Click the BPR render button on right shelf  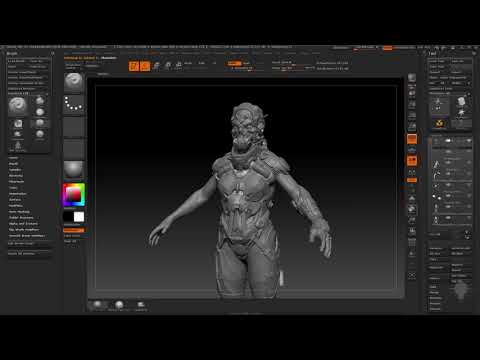tap(412, 78)
